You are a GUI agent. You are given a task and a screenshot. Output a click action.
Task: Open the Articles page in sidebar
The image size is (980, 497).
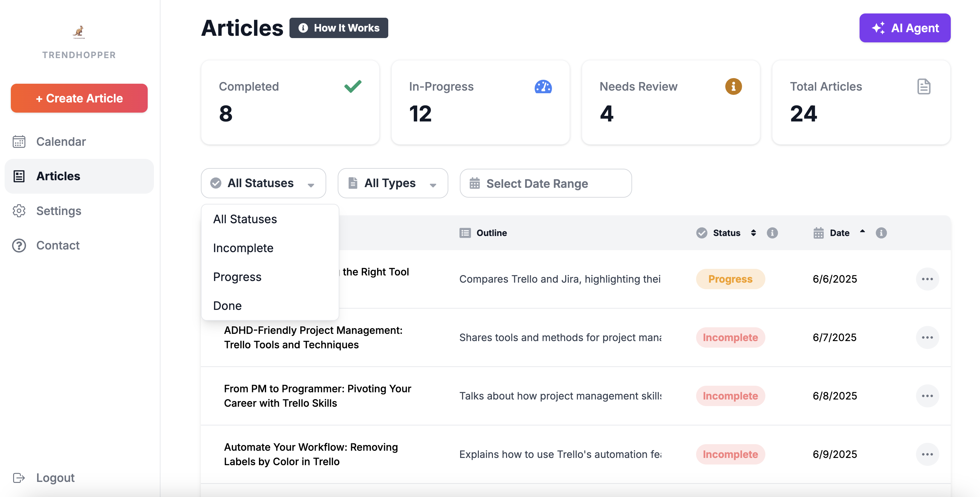[x=79, y=176]
